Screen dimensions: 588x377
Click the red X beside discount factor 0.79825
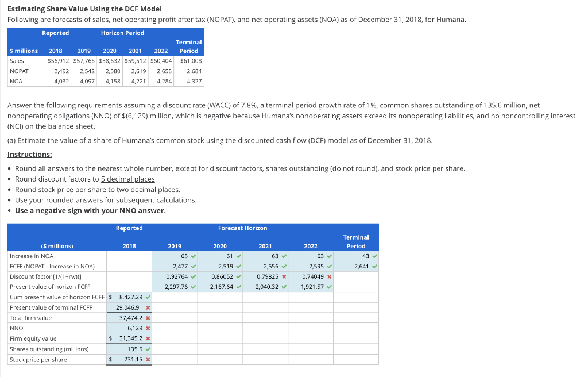tap(284, 277)
